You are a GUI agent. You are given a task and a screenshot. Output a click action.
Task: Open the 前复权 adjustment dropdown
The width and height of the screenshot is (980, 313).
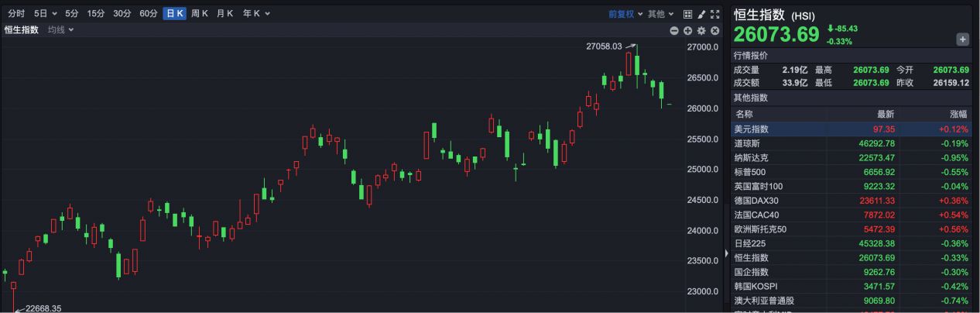[x=625, y=14]
